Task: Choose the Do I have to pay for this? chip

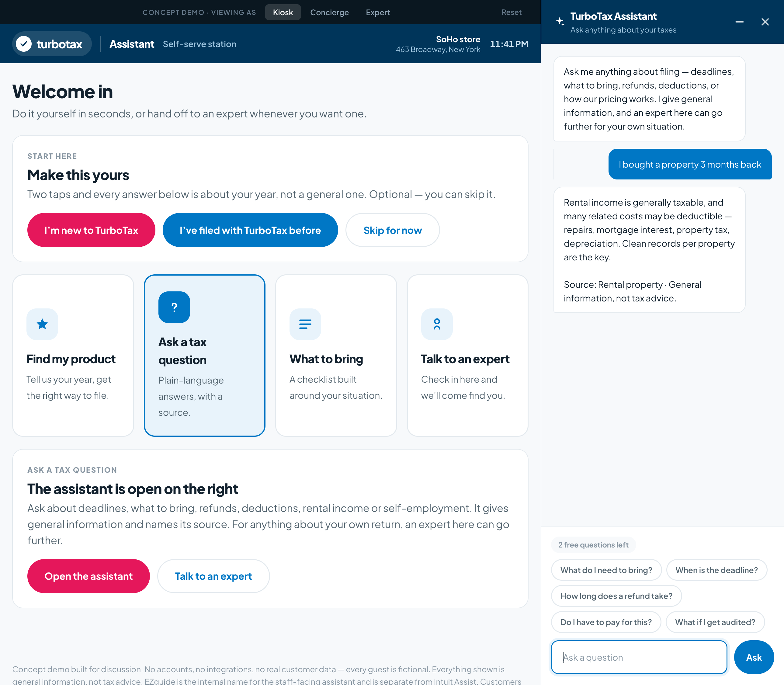Action: point(606,622)
